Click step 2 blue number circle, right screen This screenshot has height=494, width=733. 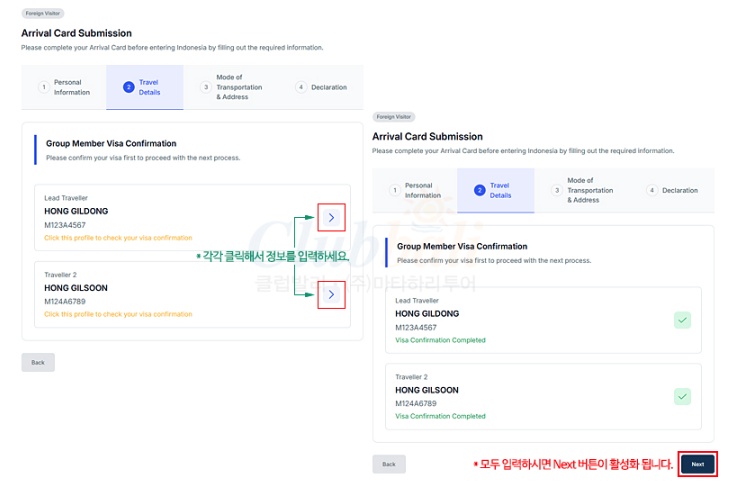tap(480, 190)
